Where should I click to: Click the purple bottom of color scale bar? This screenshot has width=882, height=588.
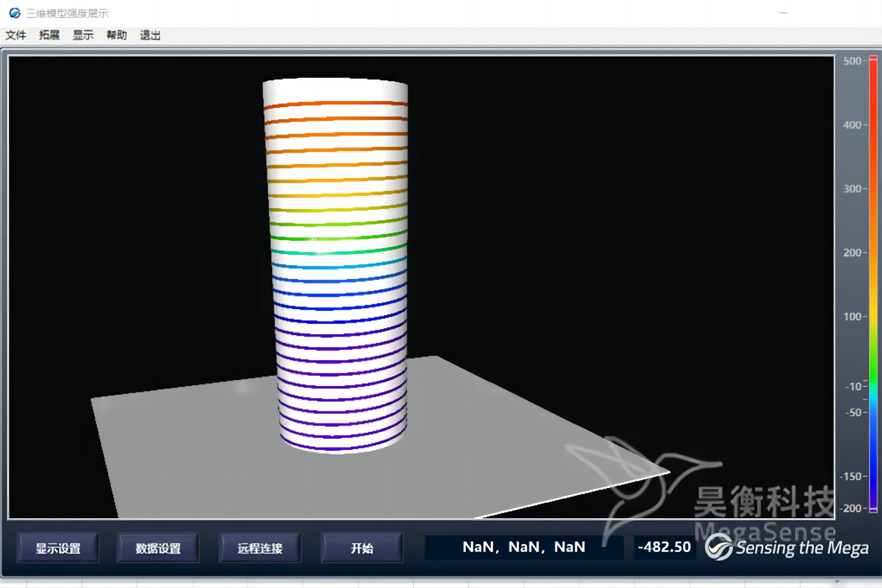873,508
